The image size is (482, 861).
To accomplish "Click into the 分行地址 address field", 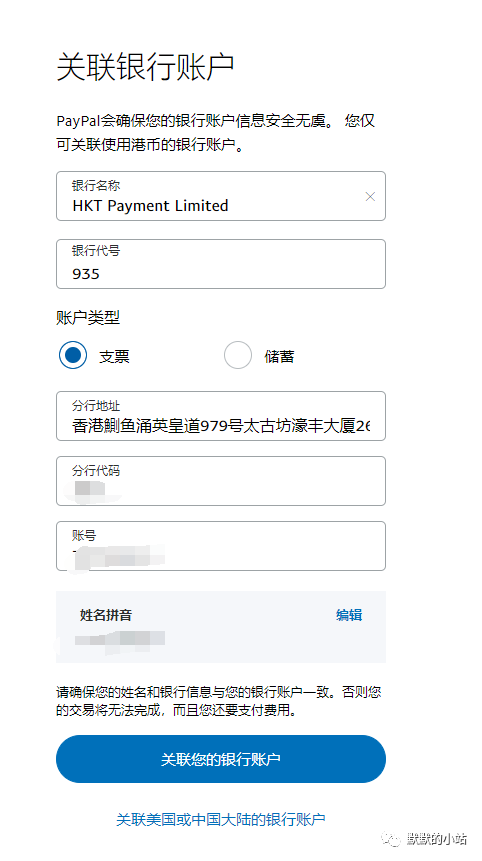I will tap(221, 416).
